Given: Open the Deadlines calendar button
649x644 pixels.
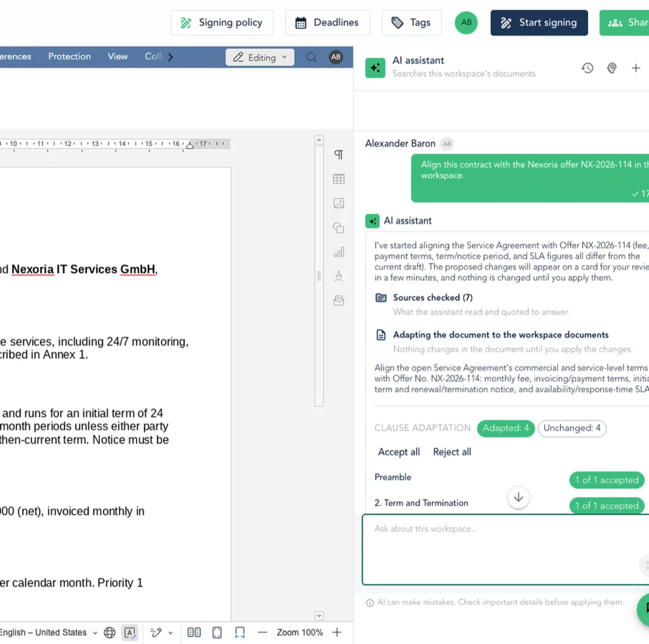Looking at the screenshot, I should point(327,23).
